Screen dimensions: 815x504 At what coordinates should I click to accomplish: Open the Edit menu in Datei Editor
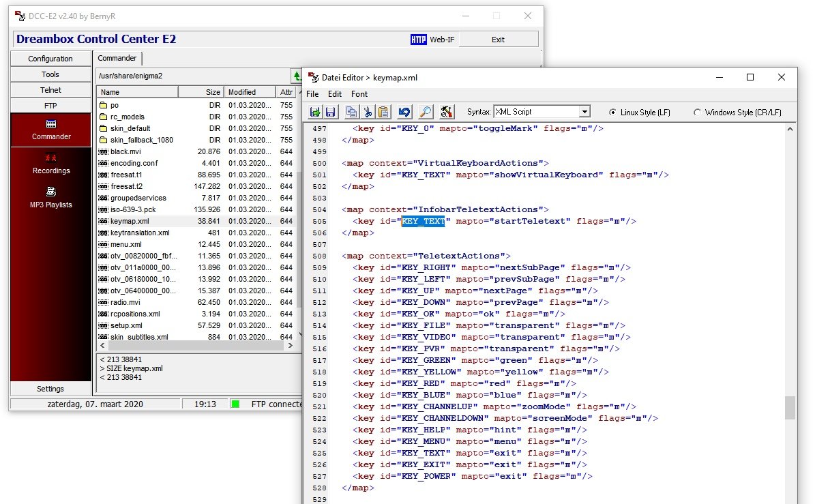tap(335, 94)
